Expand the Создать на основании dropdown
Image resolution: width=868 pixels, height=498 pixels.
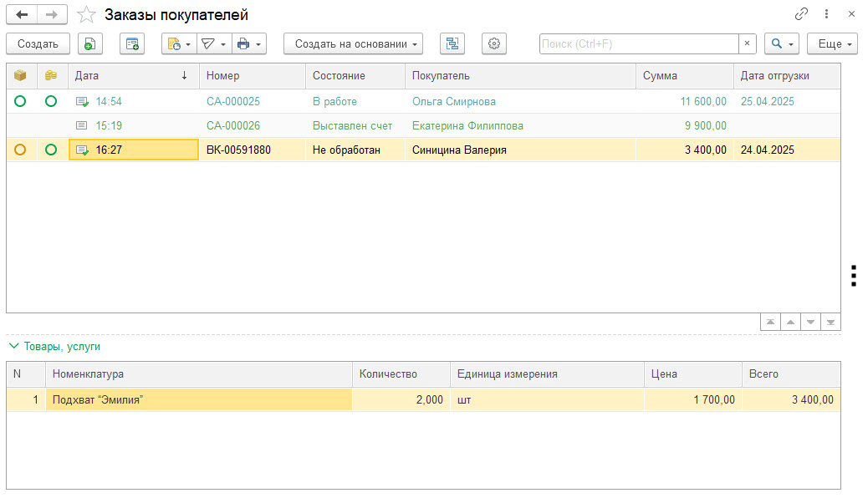point(353,43)
